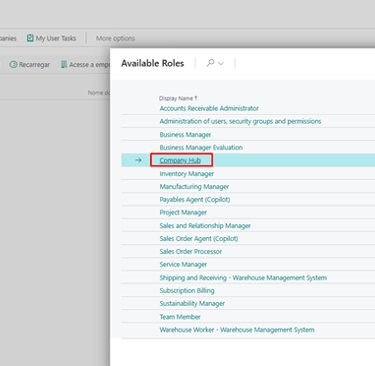Select Accounts Receivable Administrator role
Image resolution: width=375 pixels, height=366 pixels.
tap(209, 108)
